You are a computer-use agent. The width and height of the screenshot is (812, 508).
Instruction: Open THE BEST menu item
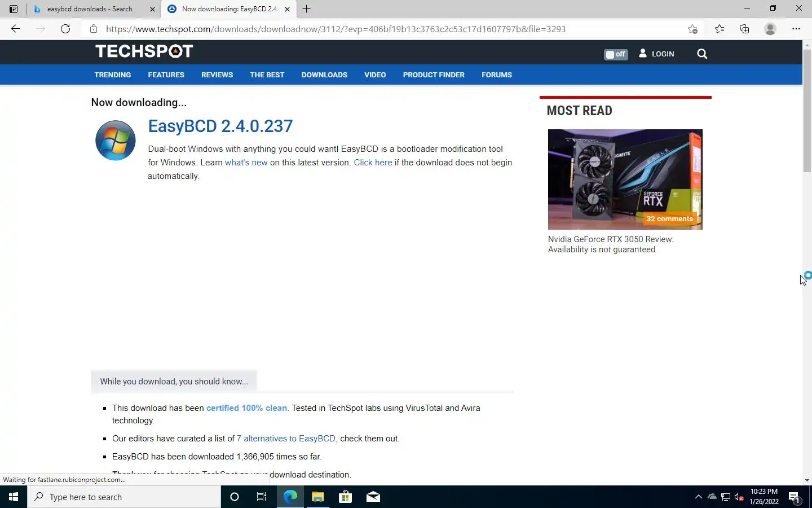(267, 75)
